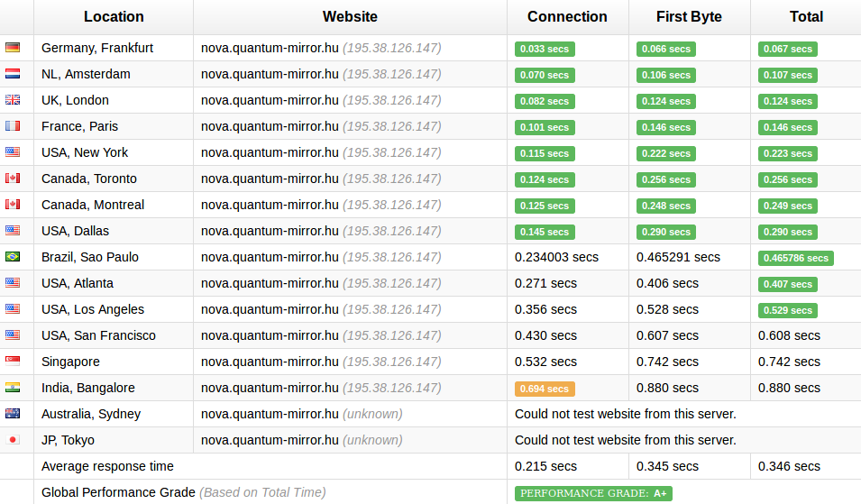Click the UK flag beside London
Viewport: 861px width, 504px height.
tap(13, 100)
